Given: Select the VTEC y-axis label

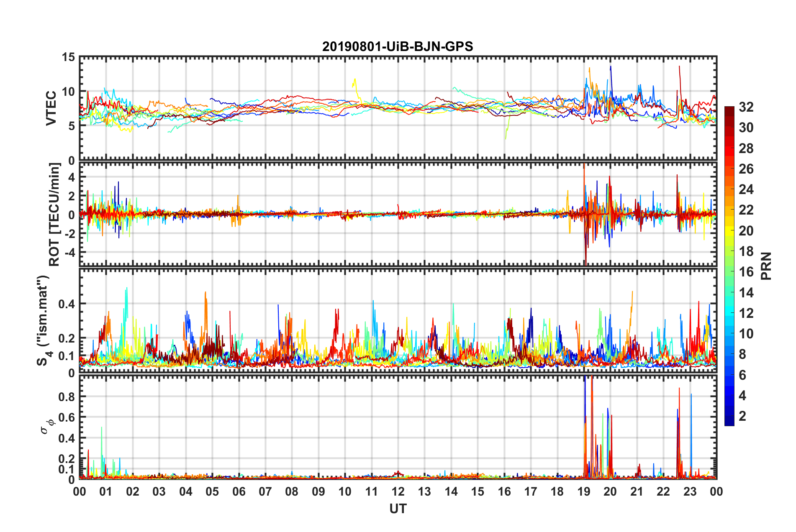Looking at the screenshot, I should click(x=51, y=108).
